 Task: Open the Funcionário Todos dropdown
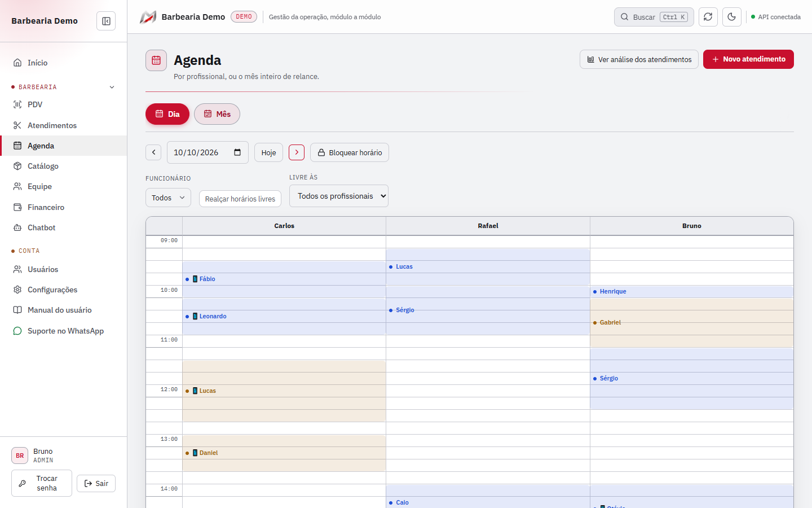(168, 198)
